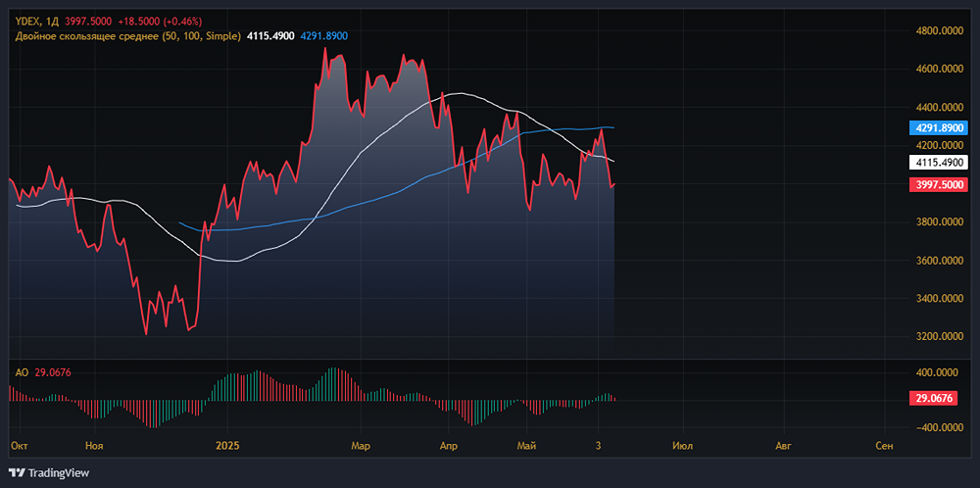Click the blue 4291.8900 value in the legend

tap(324, 37)
